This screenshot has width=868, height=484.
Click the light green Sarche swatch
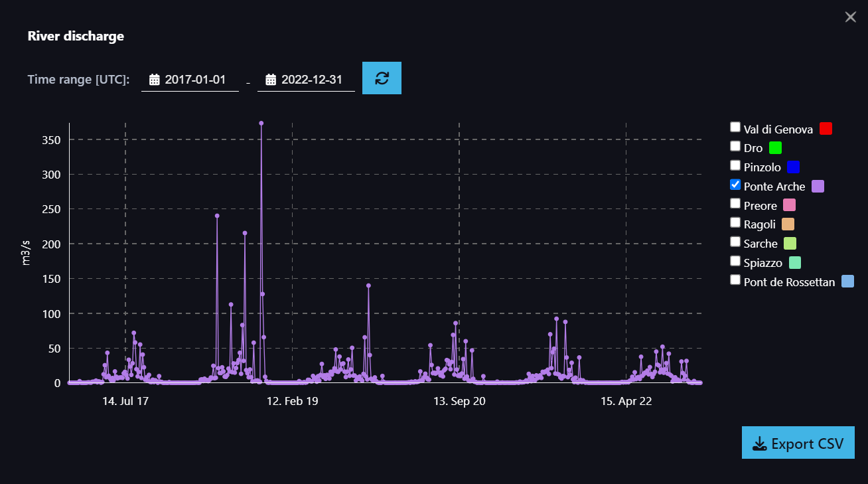click(x=790, y=244)
